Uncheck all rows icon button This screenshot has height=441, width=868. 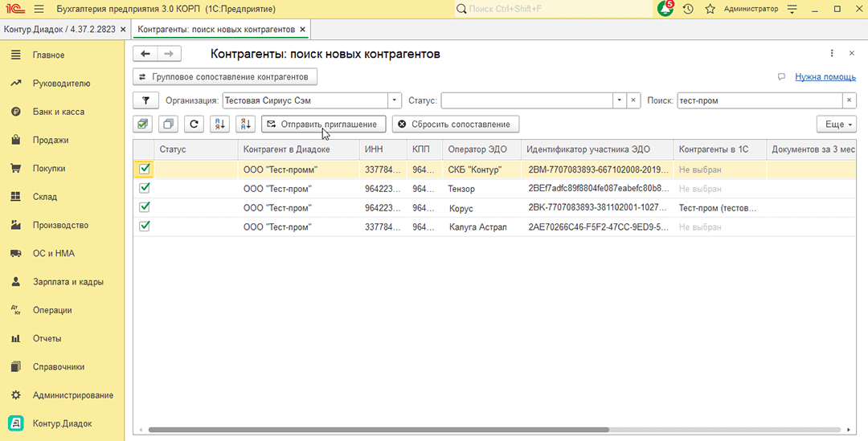click(x=168, y=124)
